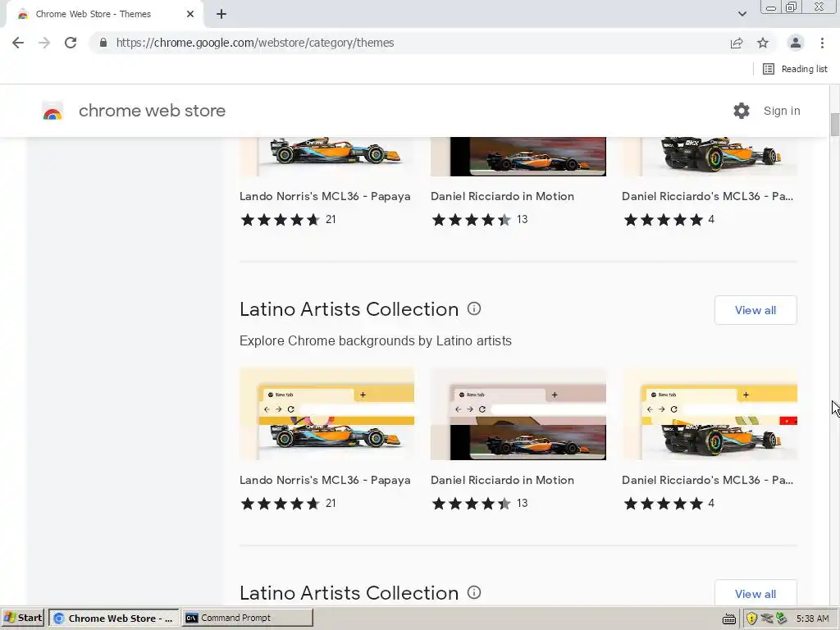
Task: Select the Chrome Web Store - Themes tab
Action: 104,15
